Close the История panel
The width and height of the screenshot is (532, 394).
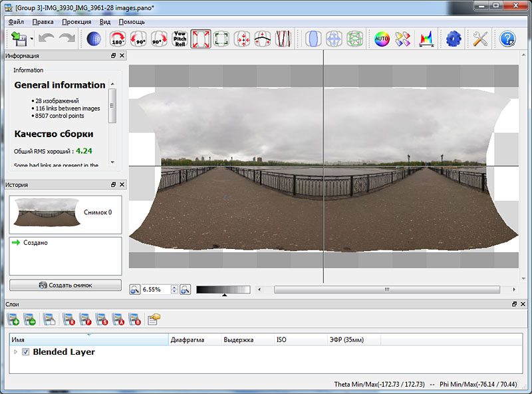[122, 184]
